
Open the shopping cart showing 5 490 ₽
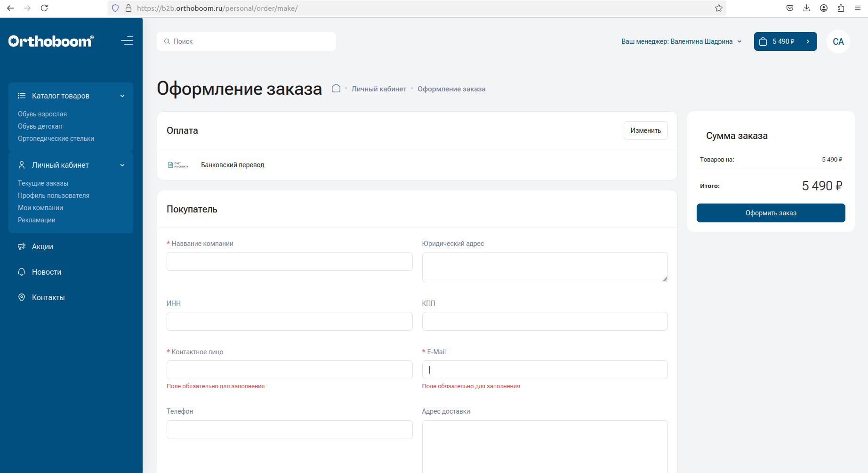click(x=785, y=41)
